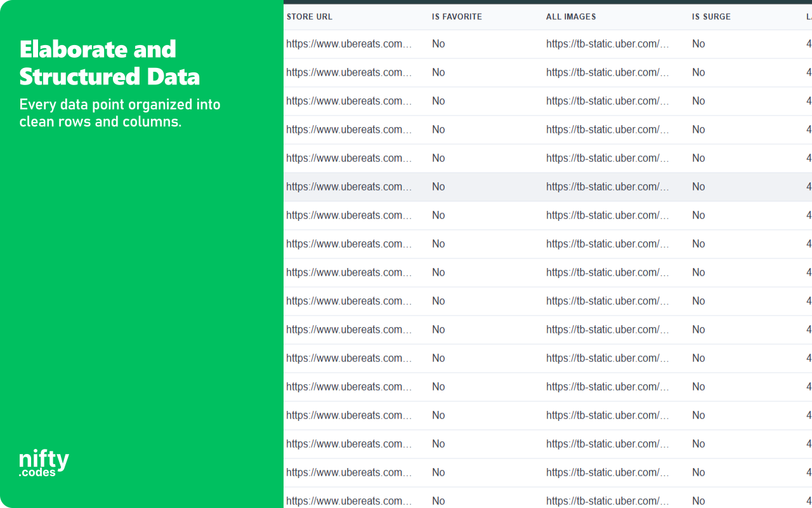Click the 'No' value under IS FAVORITE, first row

pyautogui.click(x=438, y=44)
